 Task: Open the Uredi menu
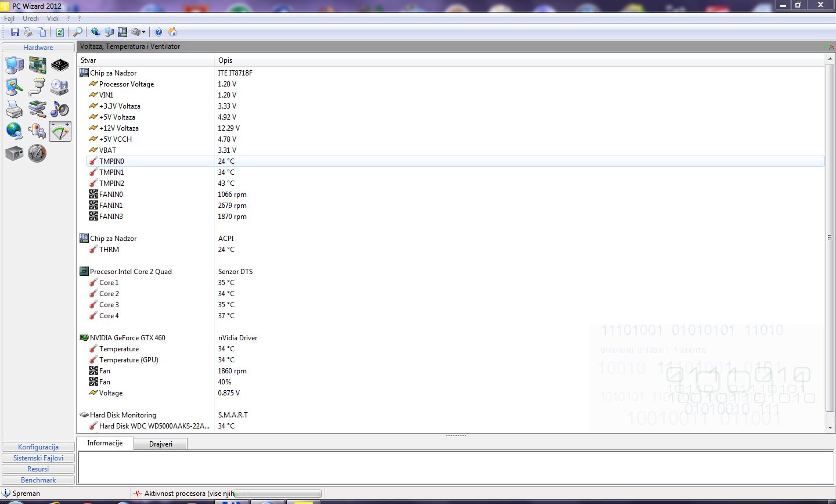coord(31,18)
